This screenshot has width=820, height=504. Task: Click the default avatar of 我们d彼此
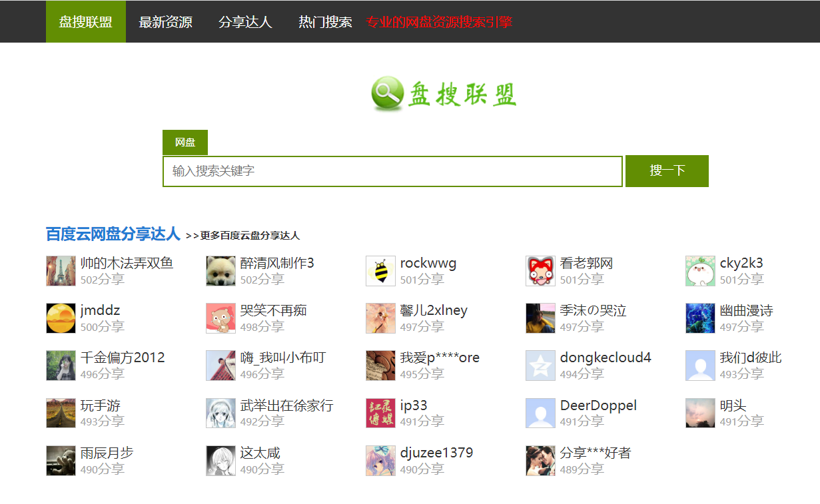pyautogui.click(x=700, y=366)
